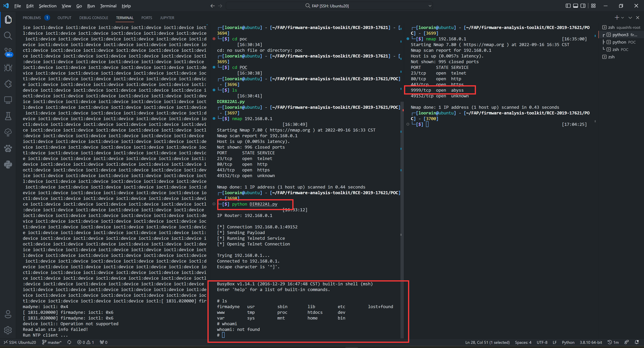
Task: Open the command center dropdown chevron
Action: (x=430, y=6)
